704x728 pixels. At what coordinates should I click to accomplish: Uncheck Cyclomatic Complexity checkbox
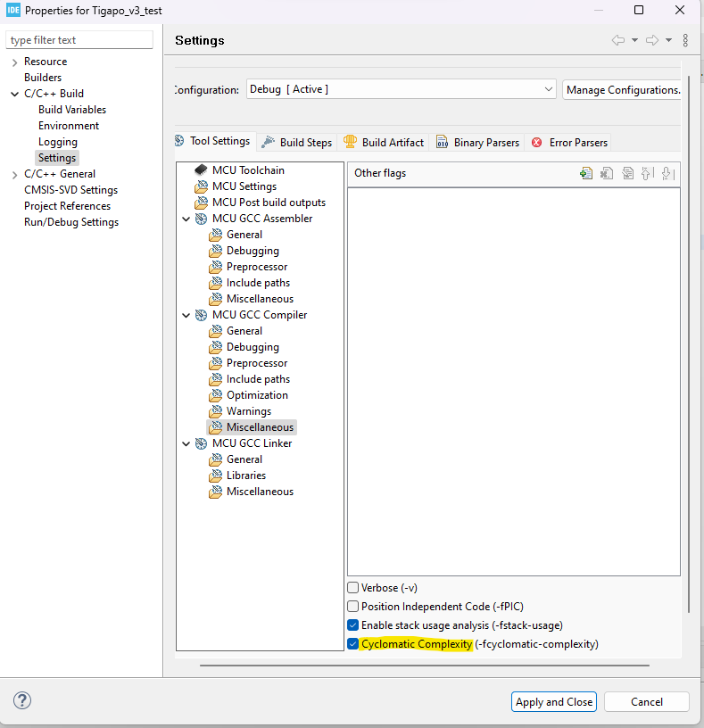point(353,644)
